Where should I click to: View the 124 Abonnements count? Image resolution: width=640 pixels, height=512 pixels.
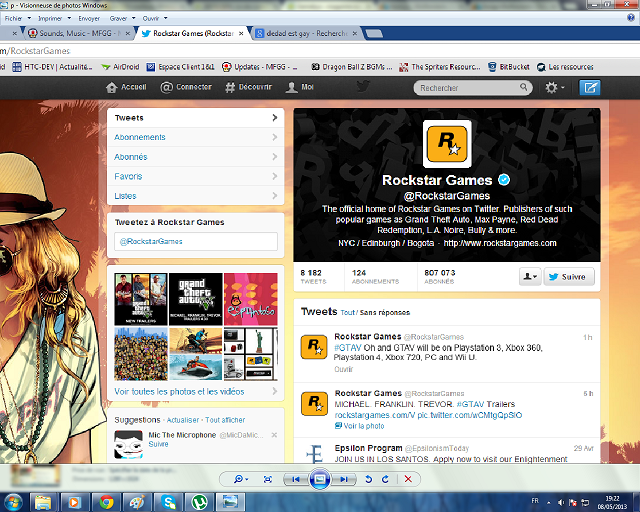tap(375, 276)
